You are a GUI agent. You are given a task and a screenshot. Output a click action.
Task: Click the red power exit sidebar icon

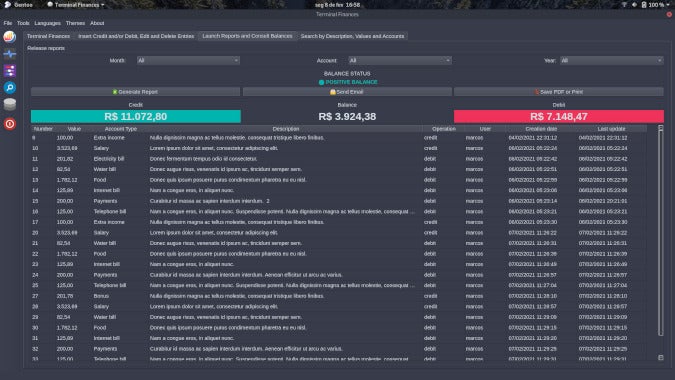9,124
